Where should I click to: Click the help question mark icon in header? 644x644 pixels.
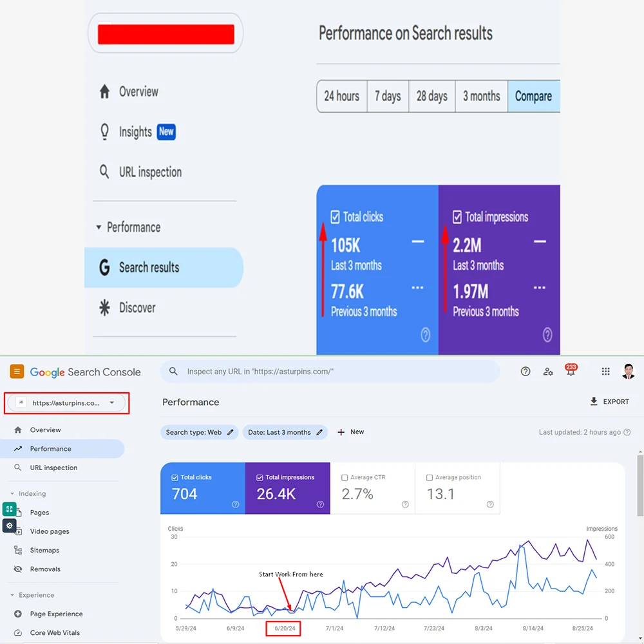point(526,372)
